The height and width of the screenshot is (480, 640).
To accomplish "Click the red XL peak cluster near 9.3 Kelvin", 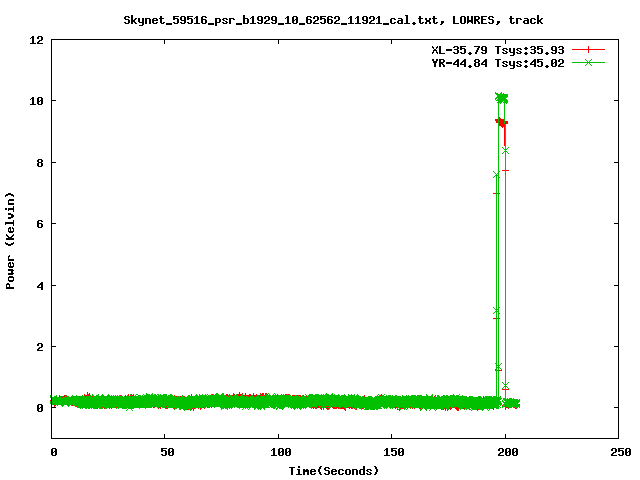I will point(502,122).
